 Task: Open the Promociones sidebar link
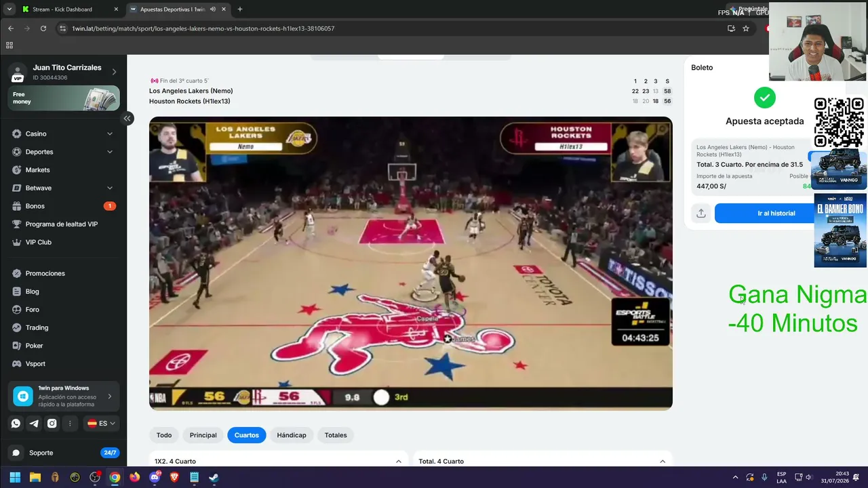pyautogui.click(x=45, y=273)
